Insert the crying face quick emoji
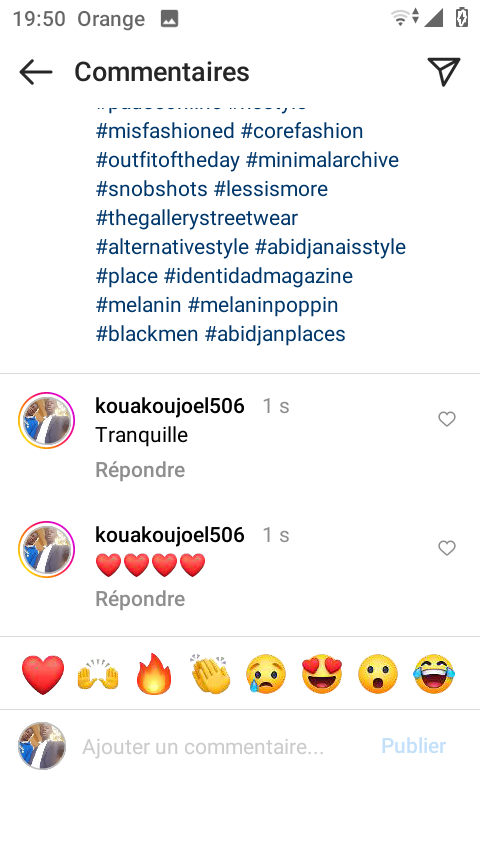Screen dimensions: 480x854 point(266,674)
